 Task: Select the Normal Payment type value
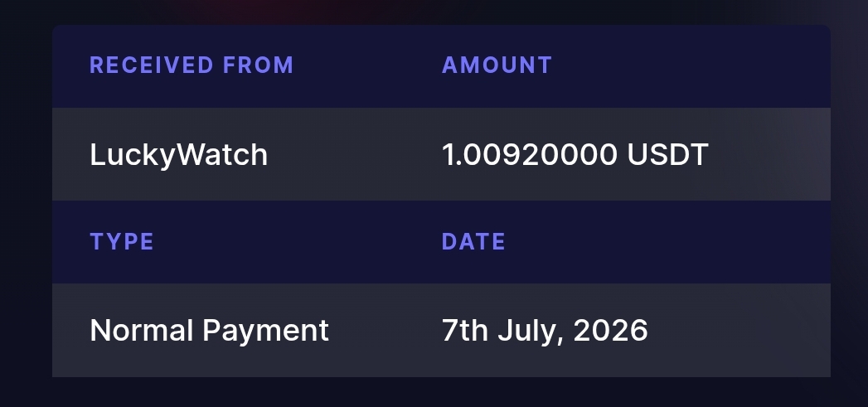pos(209,331)
